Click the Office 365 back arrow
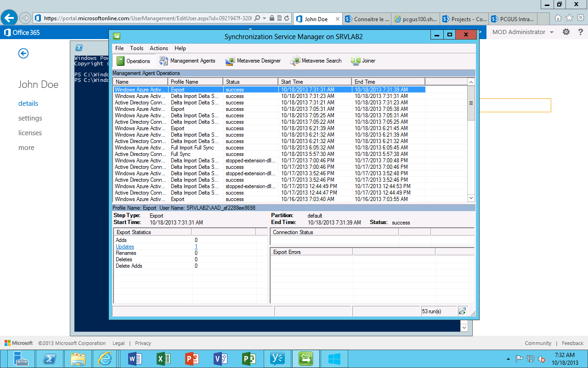 (23, 53)
